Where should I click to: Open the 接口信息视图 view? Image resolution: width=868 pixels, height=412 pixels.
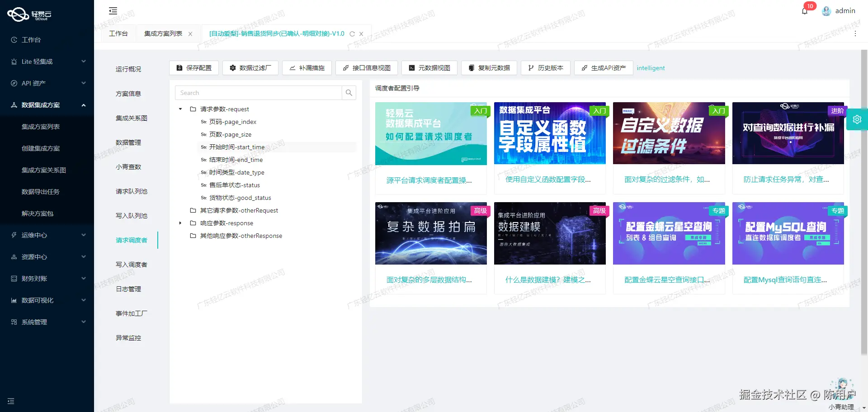[x=346, y=68]
